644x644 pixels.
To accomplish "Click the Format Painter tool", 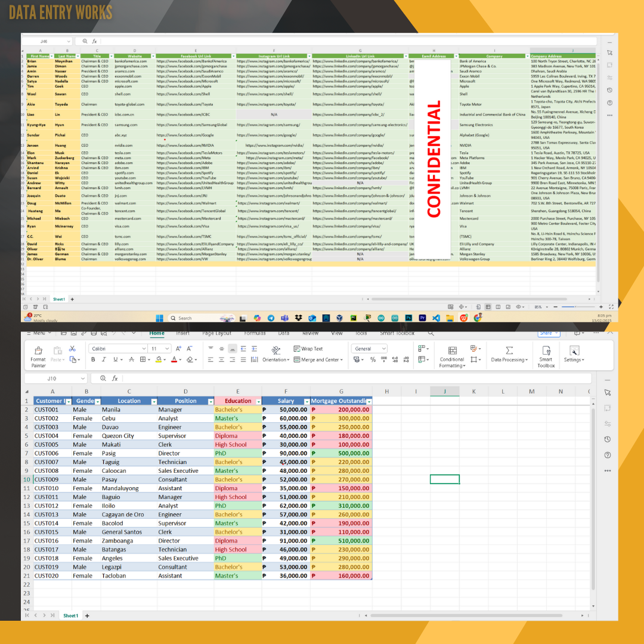I will tap(38, 356).
